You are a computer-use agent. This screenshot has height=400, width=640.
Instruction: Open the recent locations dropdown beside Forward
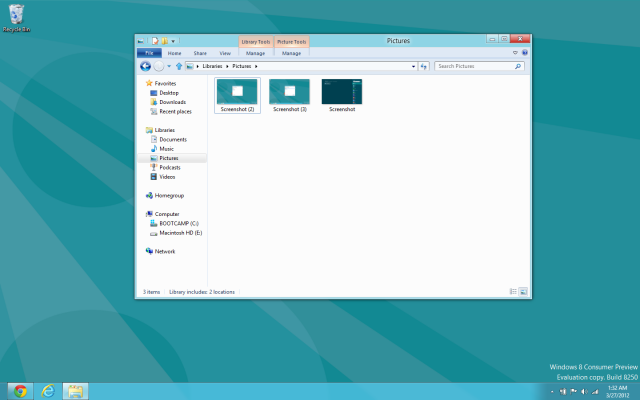(x=169, y=66)
